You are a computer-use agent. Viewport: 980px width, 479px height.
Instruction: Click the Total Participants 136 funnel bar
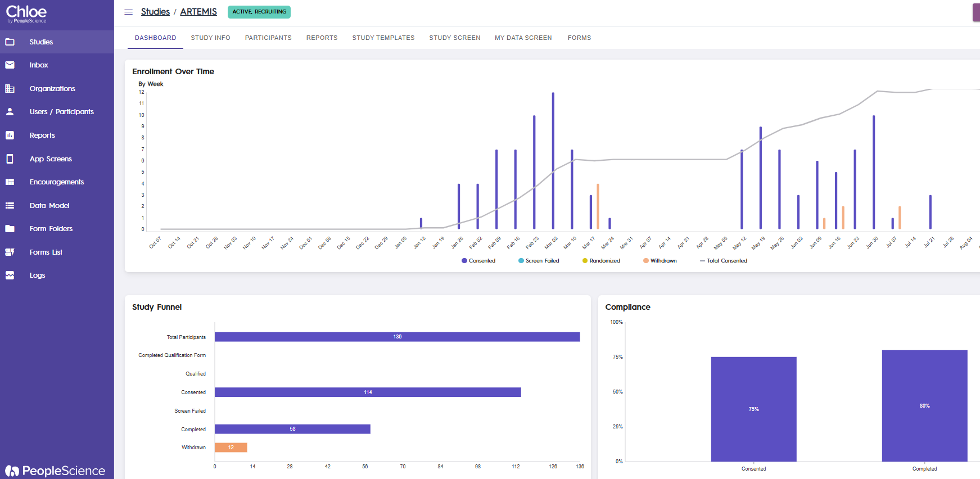click(x=397, y=337)
